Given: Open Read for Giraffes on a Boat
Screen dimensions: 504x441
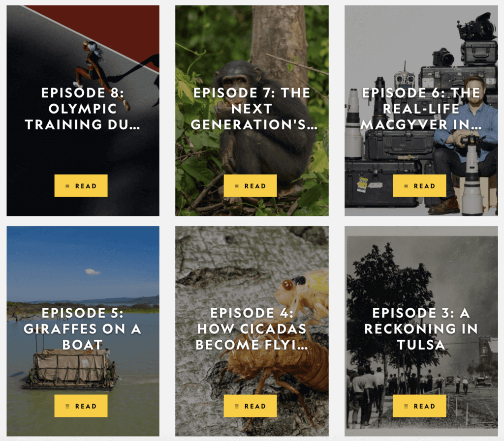Looking at the screenshot, I should pyautogui.click(x=81, y=406).
